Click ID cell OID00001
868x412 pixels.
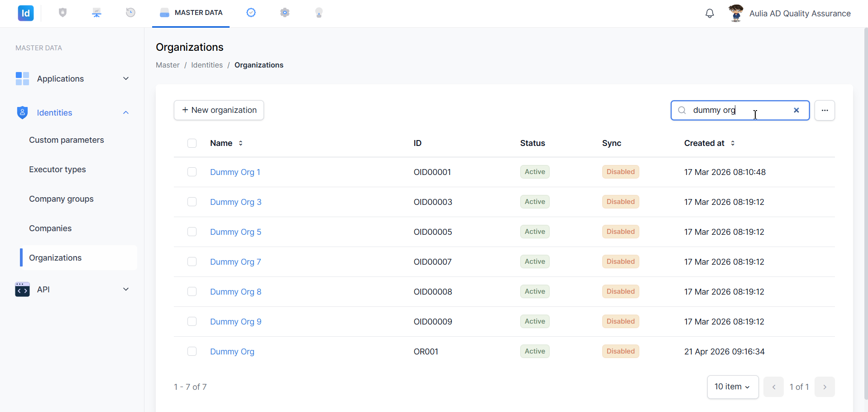pos(432,172)
